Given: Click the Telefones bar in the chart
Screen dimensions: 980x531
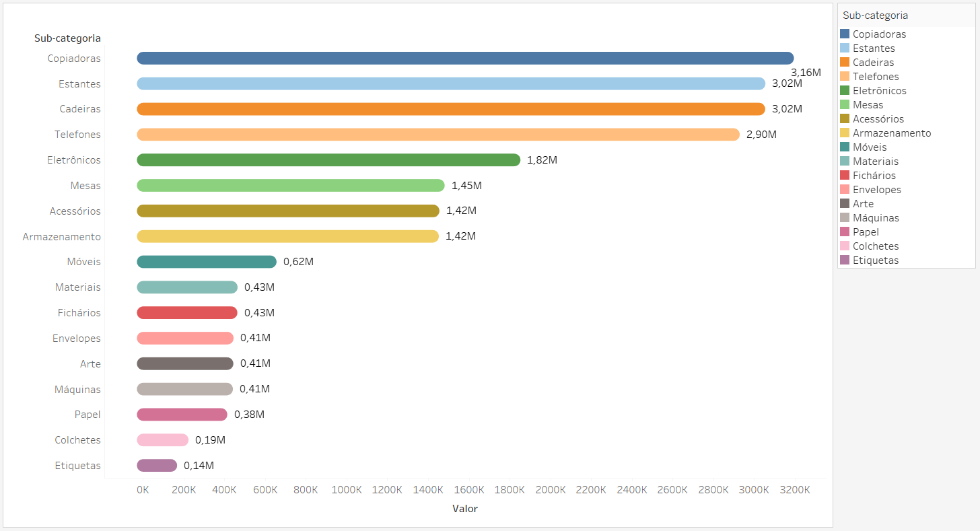Looking at the screenshot, I should click(438, 135).
